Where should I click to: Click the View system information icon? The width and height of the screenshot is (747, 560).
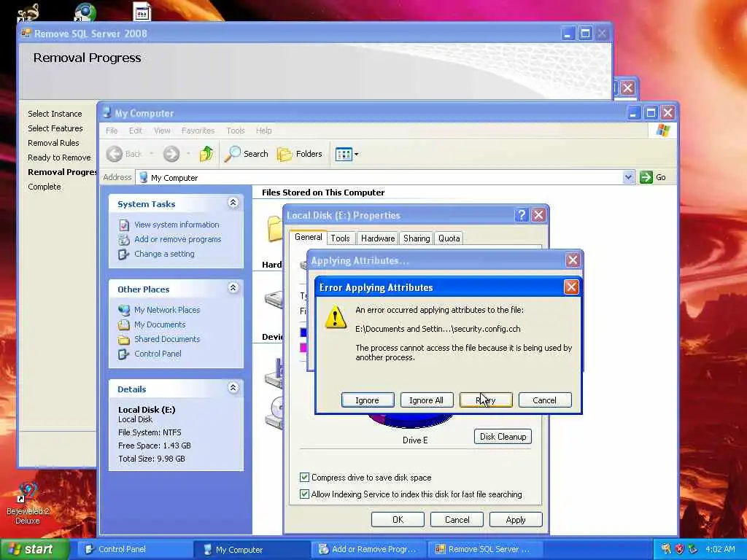124,225
